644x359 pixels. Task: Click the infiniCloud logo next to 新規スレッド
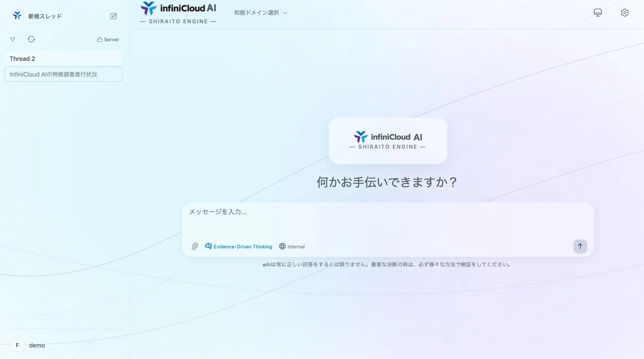[17, 16]
